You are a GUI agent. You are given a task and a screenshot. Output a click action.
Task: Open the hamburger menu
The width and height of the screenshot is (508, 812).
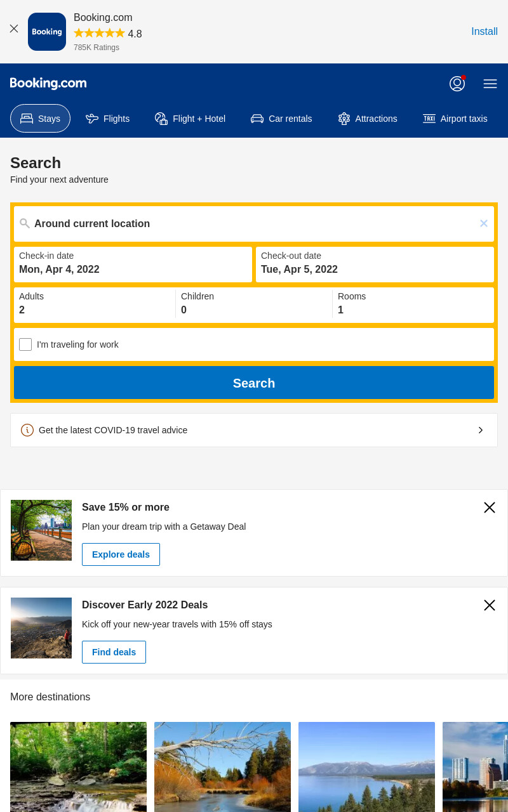click(x=490, y=84)
